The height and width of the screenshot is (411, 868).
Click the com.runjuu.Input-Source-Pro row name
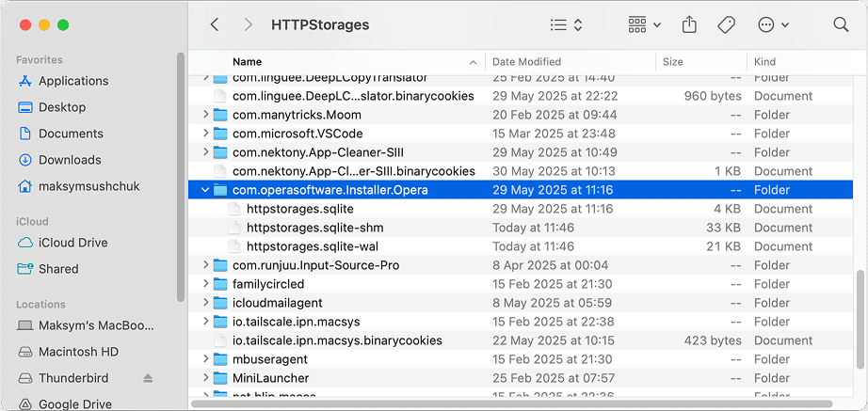click(x=316, y=265)
